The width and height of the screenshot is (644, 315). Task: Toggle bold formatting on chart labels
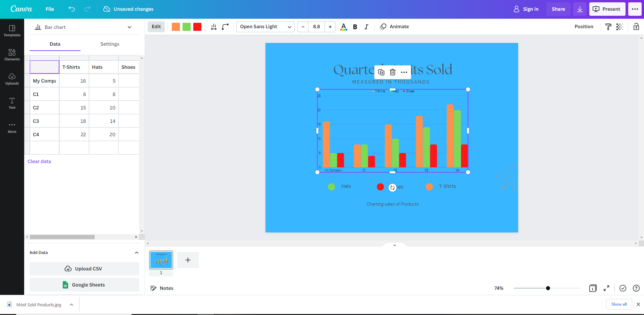(x=355, y=27)
